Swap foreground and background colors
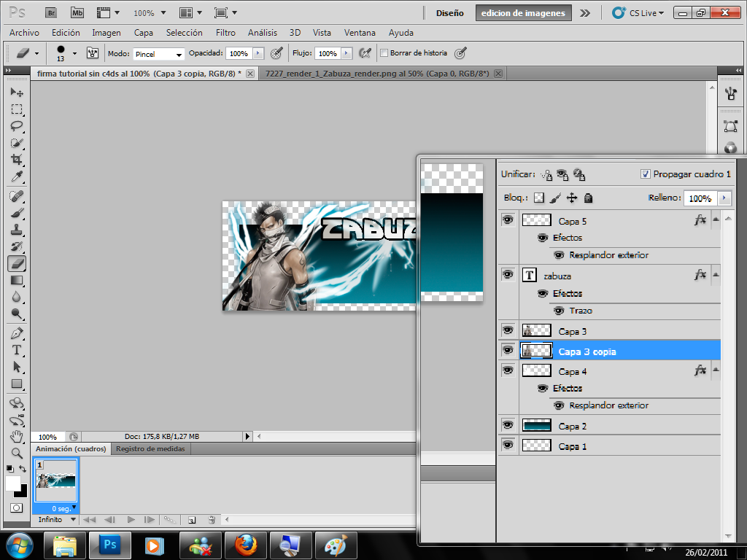 [x=23, y=469]
